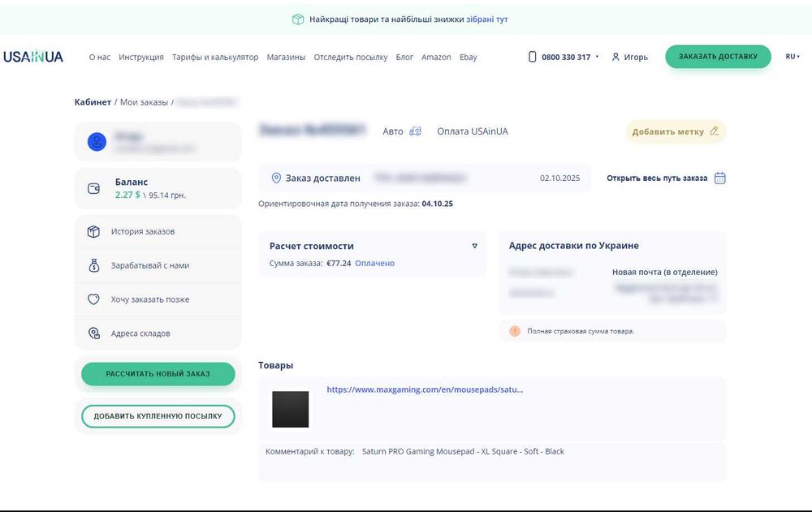Click Открыть весь путь заказа link
Viewport: 812px width, 512px height.
[x=657, y=178]
